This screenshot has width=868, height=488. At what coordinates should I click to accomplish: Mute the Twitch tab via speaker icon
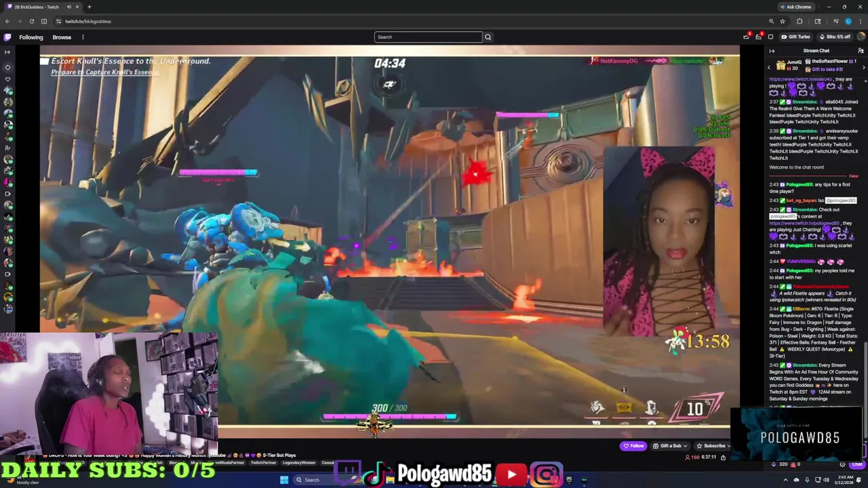68,7
